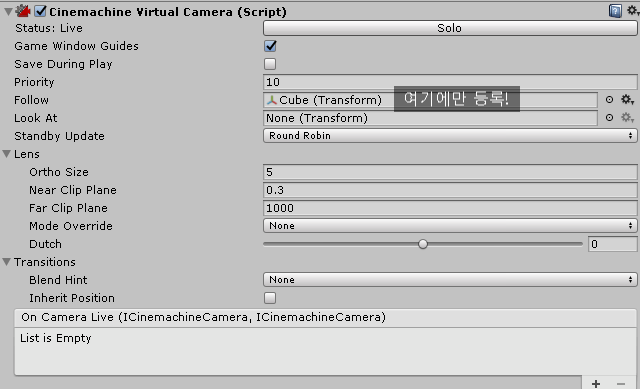Click the Save During Play label

(x=63, y=64)
